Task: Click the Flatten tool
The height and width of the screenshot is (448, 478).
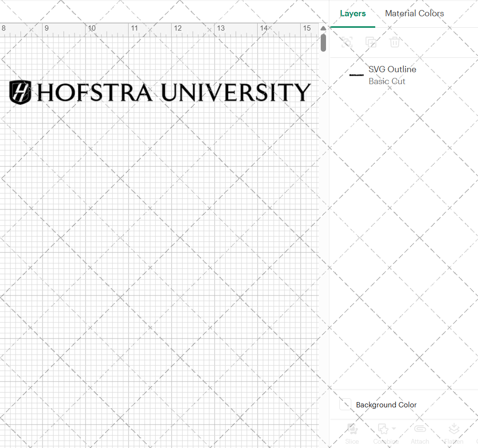Action: (x=454, y=434)
